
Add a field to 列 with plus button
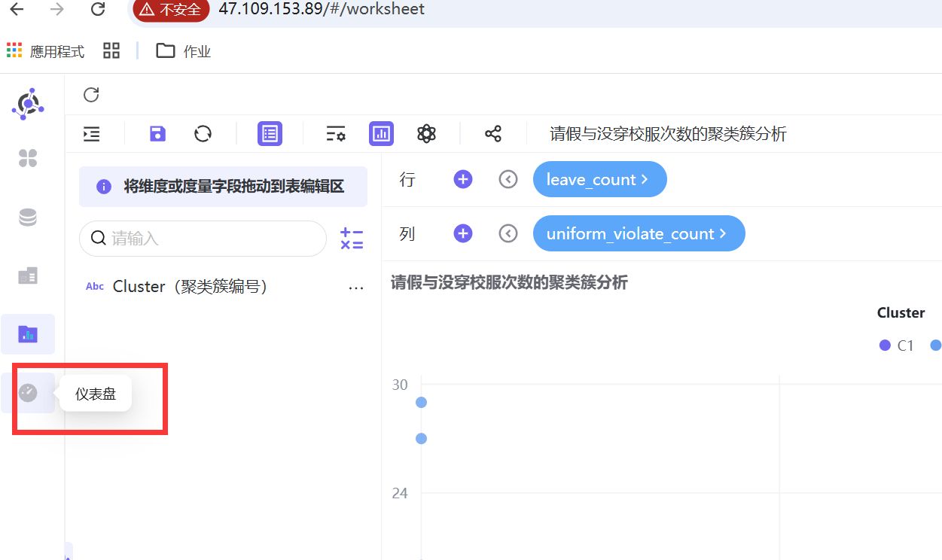pos(463,233)
